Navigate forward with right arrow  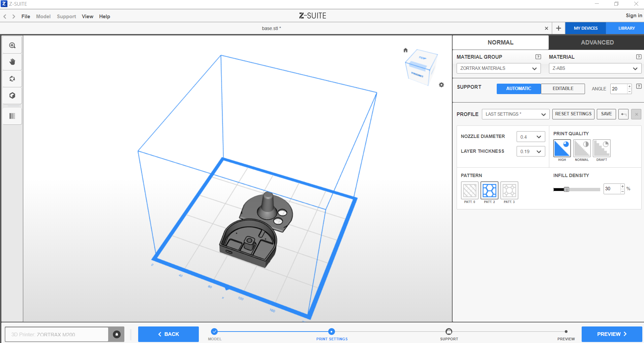(13, 17)
